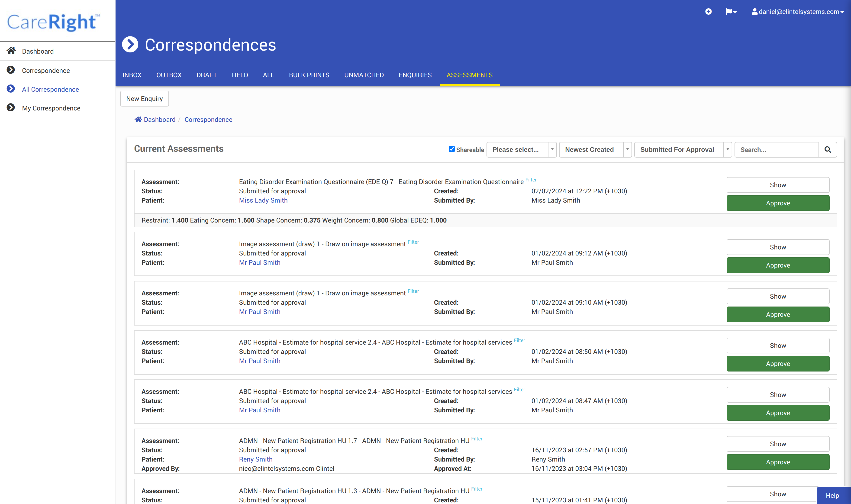851x504 pixels.
Task: Open the Submitted For Approval status dropdown
Action: [x=683, y=150]
